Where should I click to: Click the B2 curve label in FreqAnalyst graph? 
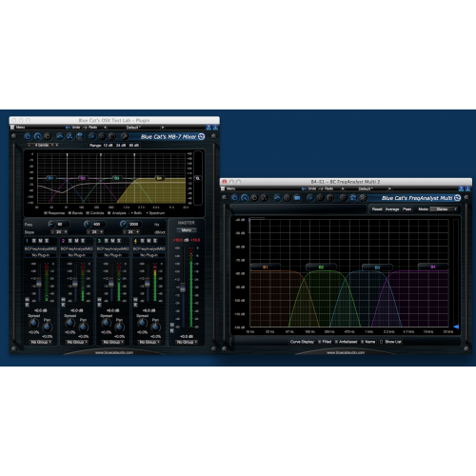(321, 268)
